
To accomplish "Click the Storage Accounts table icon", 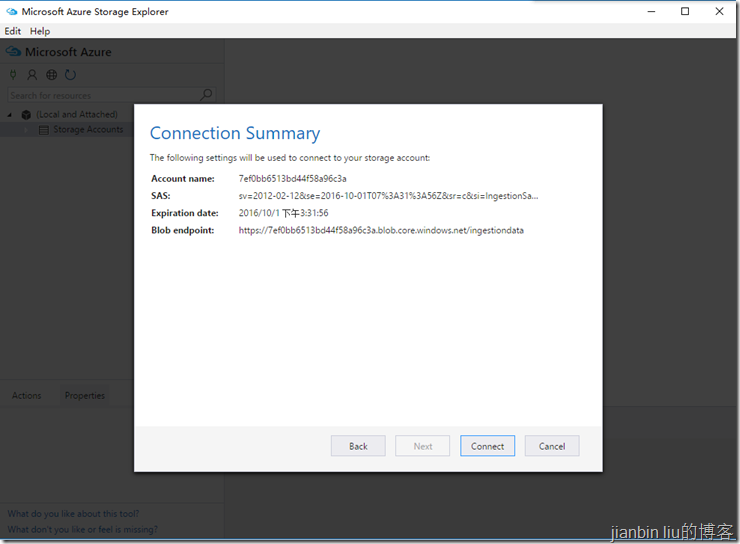I will coord(43,130).
